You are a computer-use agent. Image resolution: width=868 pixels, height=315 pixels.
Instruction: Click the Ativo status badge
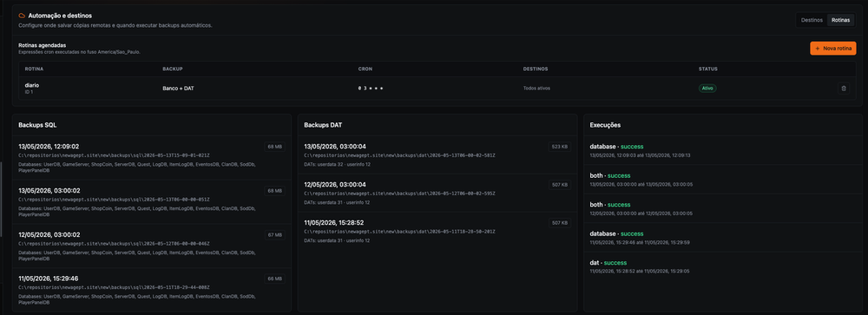point(707,88)
